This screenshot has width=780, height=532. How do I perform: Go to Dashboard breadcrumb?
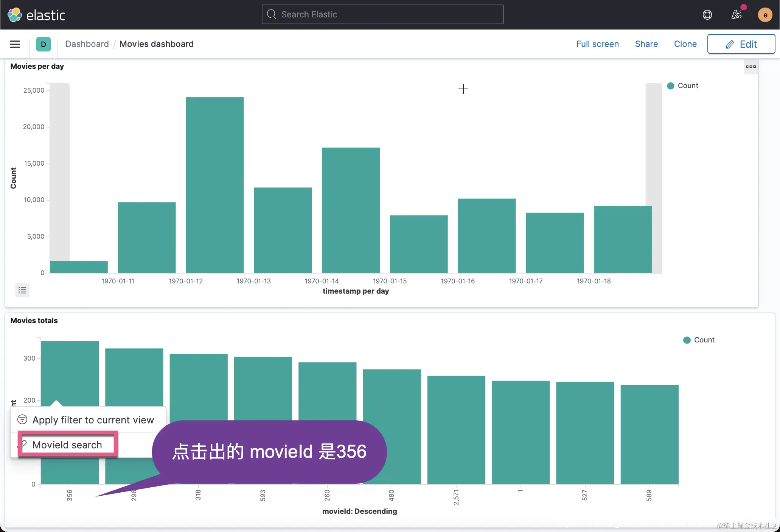click(87, 44)
